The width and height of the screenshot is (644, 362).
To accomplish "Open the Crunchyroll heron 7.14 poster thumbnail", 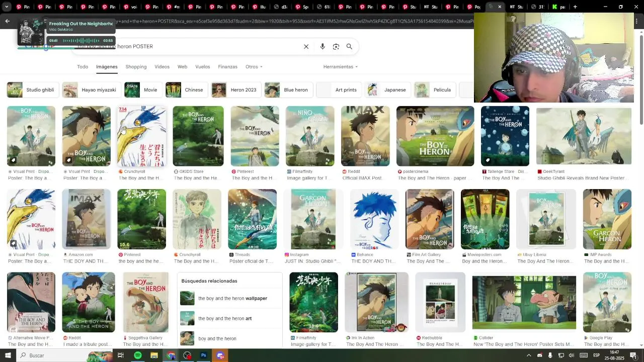I will (141, 136).
